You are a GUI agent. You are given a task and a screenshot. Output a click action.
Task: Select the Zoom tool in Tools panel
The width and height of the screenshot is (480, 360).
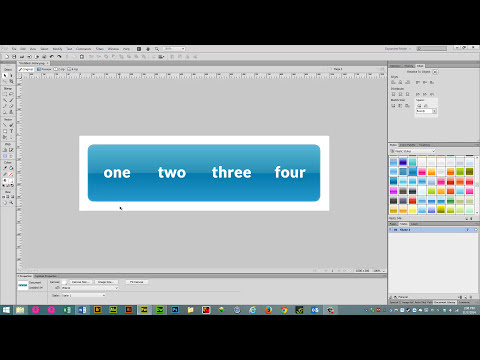click(x=11, y=203)
